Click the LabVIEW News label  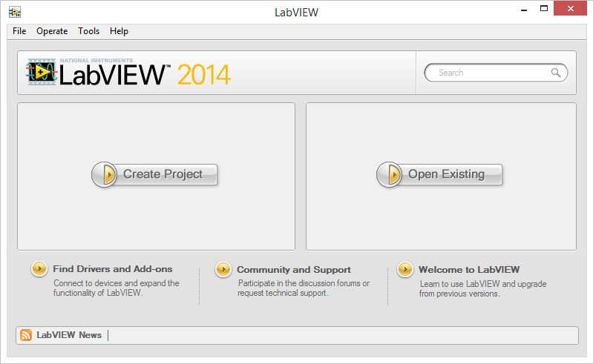[69, 335]
